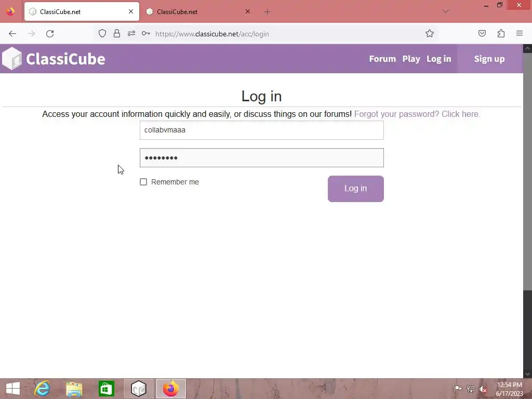532x399 pixels.
Task: Click the Firefox taskbar icon
Action: coord(170,389)
